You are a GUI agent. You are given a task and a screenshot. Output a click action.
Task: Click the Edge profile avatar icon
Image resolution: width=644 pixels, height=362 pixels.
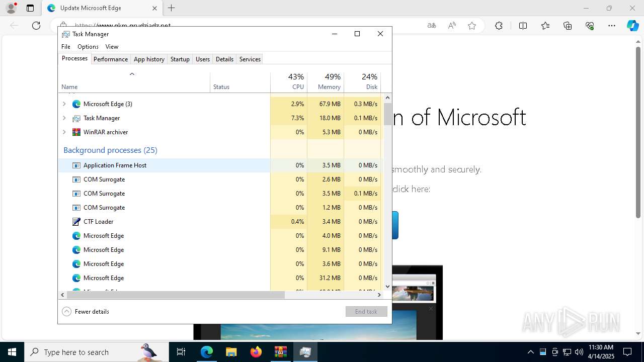11,8
